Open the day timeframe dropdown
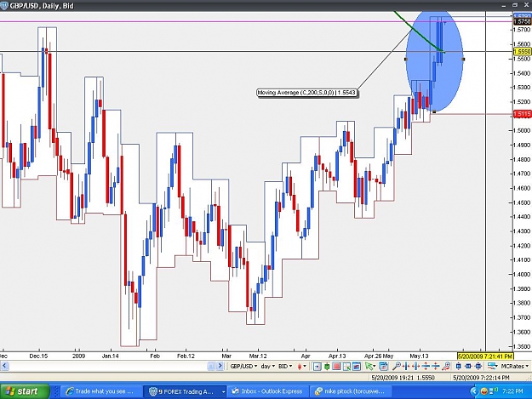Screen dimensions: 532x399 (267, 366)
